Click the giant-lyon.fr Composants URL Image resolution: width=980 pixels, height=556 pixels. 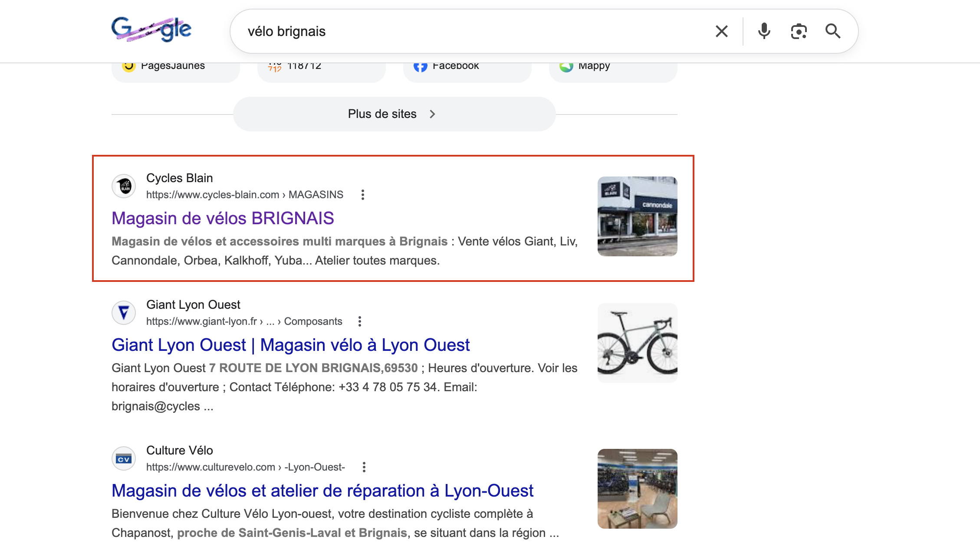click(x=244, y=321)
